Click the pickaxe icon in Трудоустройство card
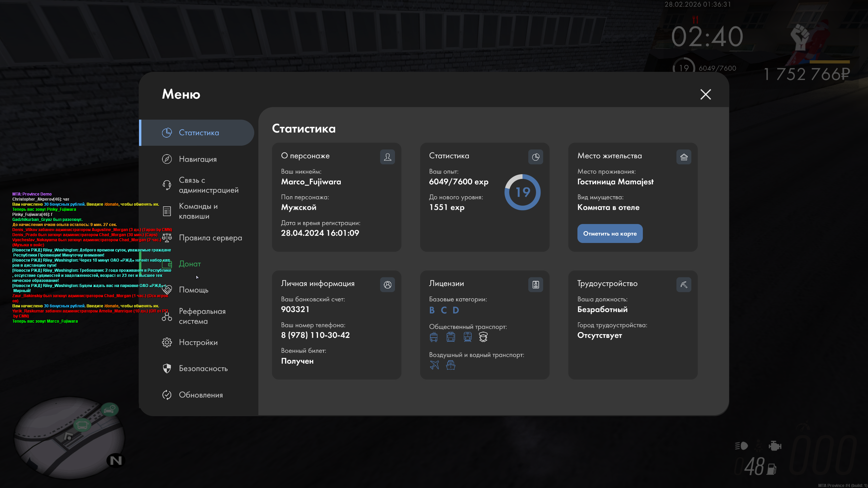The image size is (868, 488). (x=684, y=285)
